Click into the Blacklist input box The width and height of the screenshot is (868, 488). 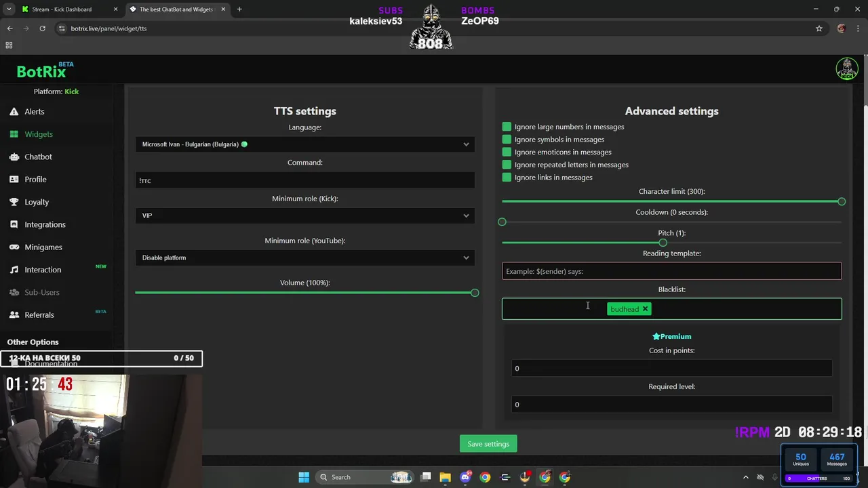[671, 309]
